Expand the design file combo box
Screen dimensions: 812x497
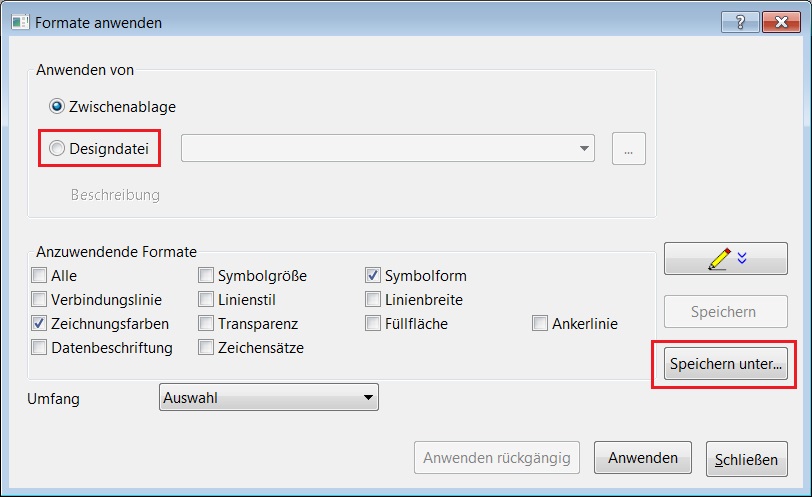388,149
